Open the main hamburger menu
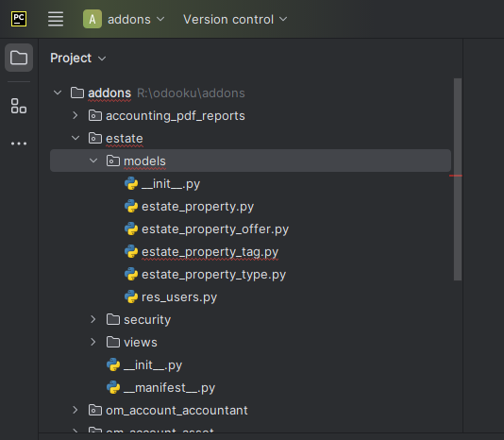 56,19
